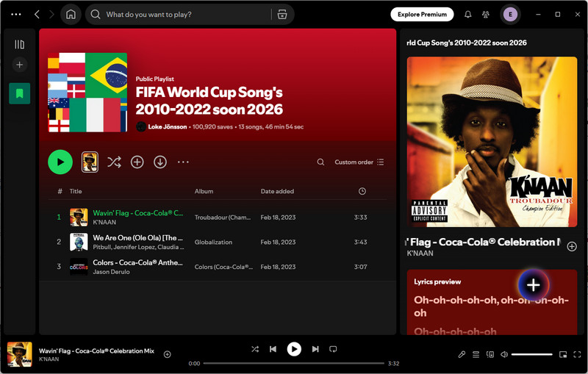Click the now-playing bar album thumbnail
Image resolution: width=588 pixels, height=374 pixels.
(20, 354)
